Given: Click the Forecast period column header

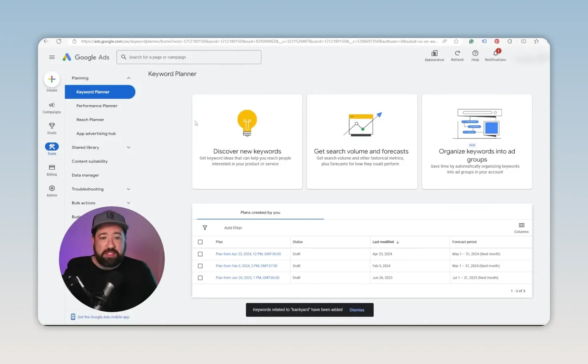Looking at the screenshot, I should pyautogui.click(x=464, y=242).
